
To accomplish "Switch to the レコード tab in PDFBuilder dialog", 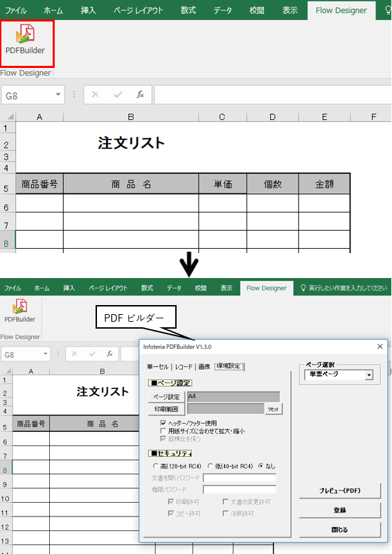I will (184, 367).
